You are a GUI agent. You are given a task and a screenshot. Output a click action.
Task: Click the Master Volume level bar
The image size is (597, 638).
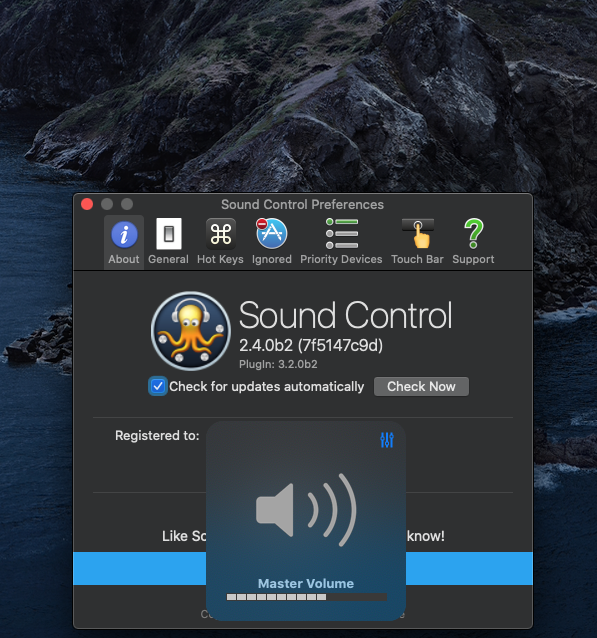[306, 597]
